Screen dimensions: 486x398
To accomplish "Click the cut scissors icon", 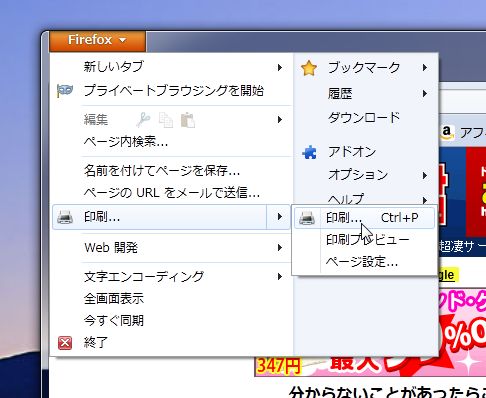I will pos(143,120).
